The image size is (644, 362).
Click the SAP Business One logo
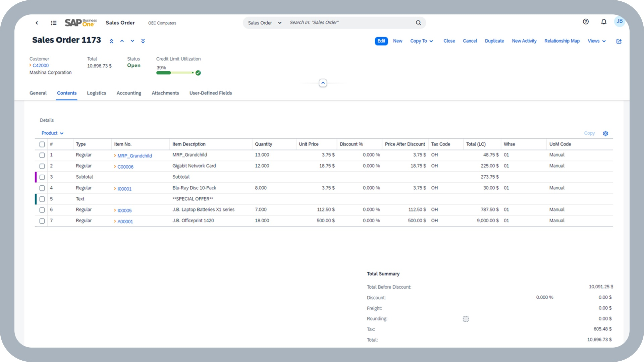[80, 22]
